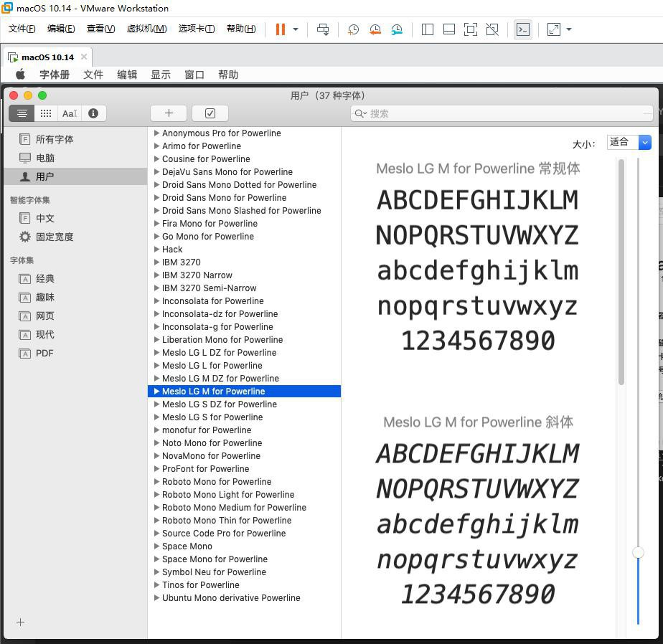This screenshot has height=644, width=663.
Task: Select the 现代 font collection
Action: (x=75, y=334)
